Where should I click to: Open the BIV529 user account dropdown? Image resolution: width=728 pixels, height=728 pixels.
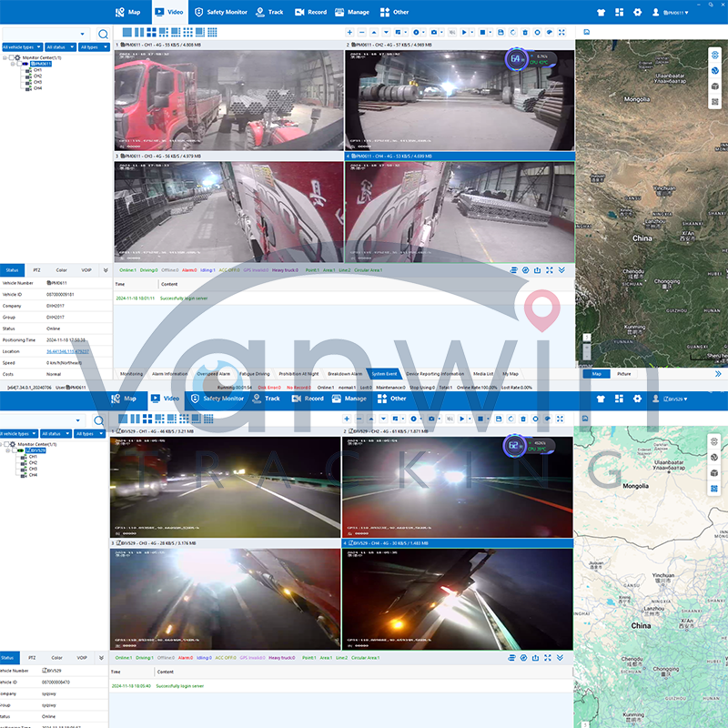pos(670,399)
